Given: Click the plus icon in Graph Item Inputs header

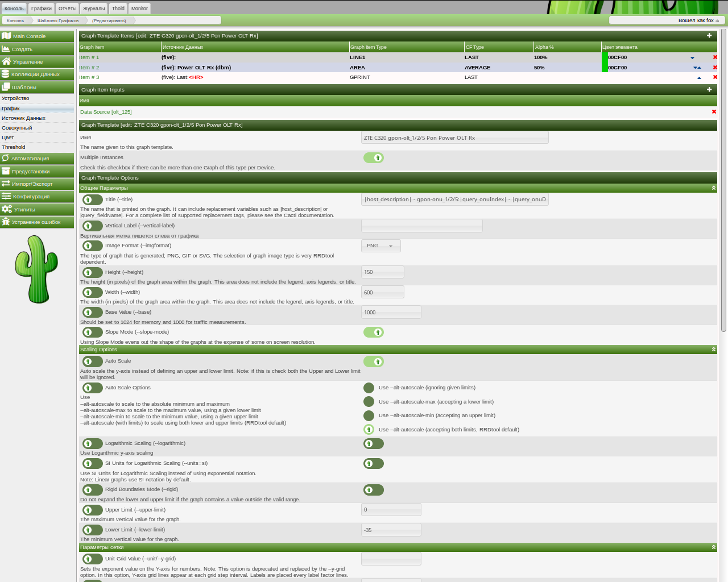Looking at the screenshot, I should pyautogui.click(x=709, y=89).
